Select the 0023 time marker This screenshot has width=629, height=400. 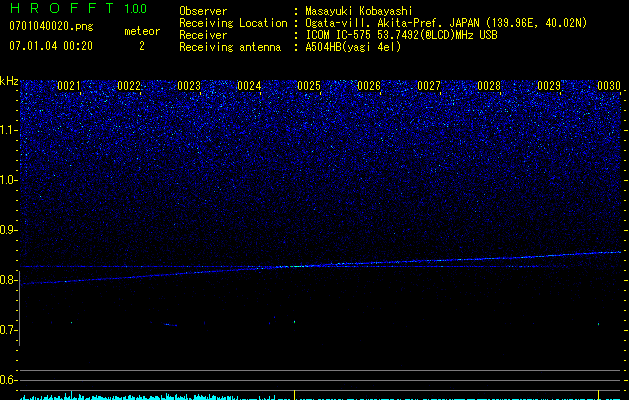point(189,86)
